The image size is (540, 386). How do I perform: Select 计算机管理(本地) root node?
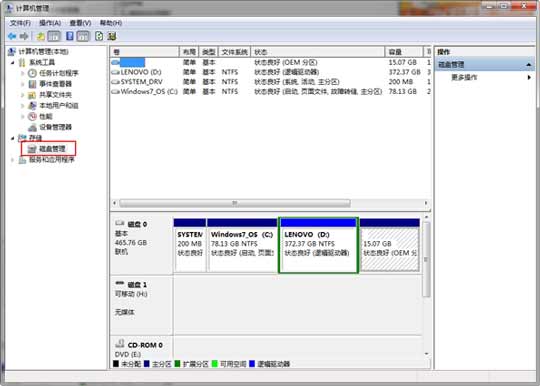[43, 52]
